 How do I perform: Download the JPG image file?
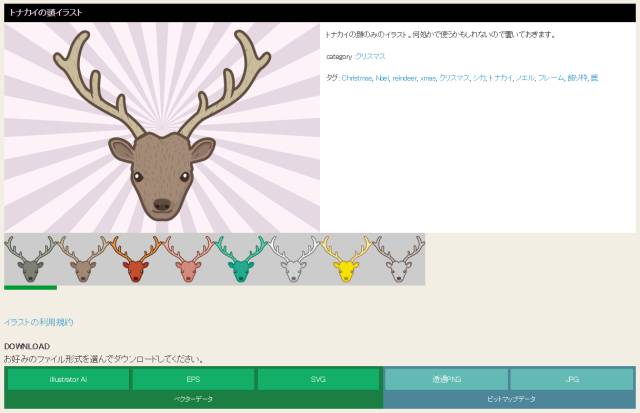[571, 380]
